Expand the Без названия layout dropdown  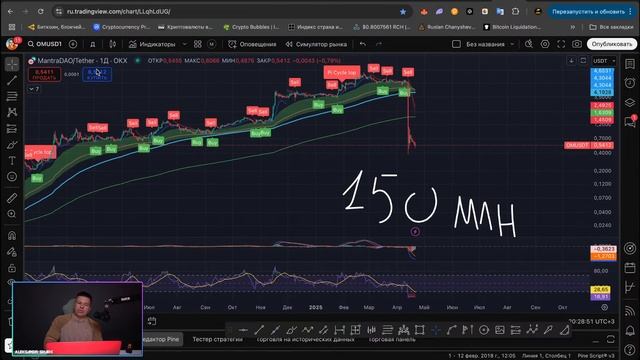(512, 44)
